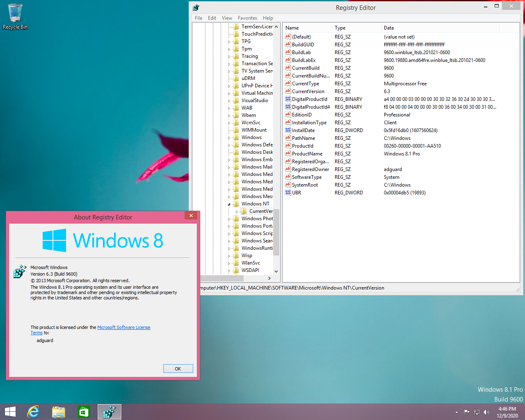Image resolution: width=525 pixels, height=420 pixels.
Task: Select Registry Editor taskbar button
Action: [110, 412]
